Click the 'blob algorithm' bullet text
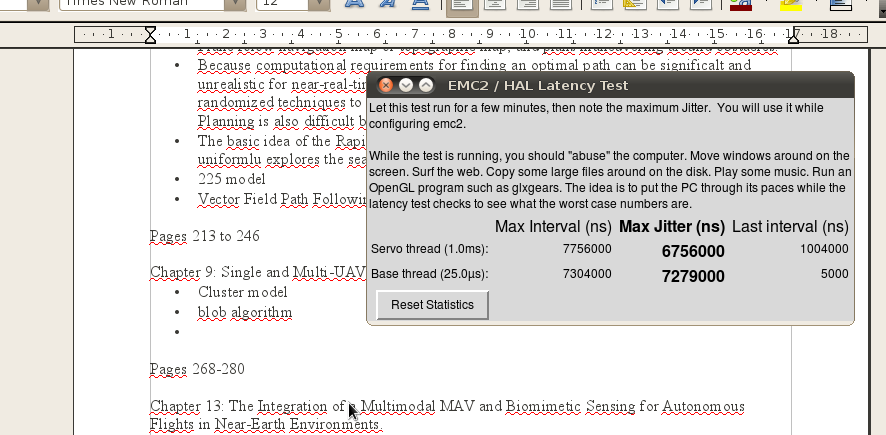The width and height of the screenshot is (886, 435). [245, 312]
